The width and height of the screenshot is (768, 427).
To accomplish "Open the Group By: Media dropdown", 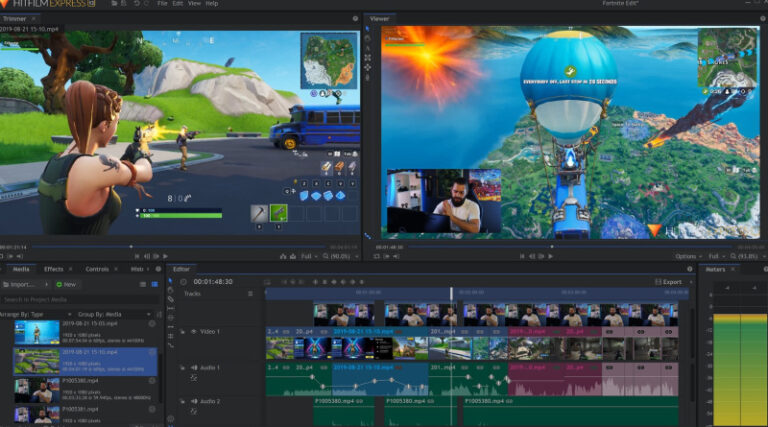I will pyautogui.click(x=114, y=314).
